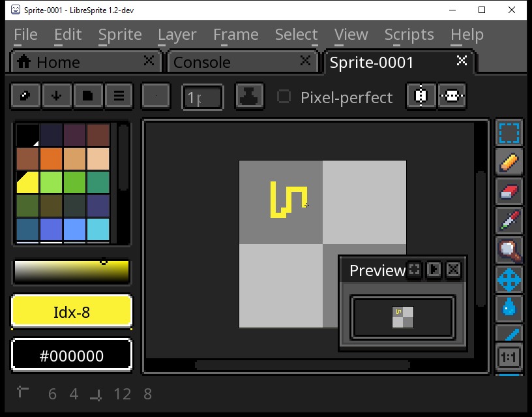Image resolution: width=532 pixels, height=417 pixels.
Task: Select the Pencil tool
Action: click(x=509, y=162)
